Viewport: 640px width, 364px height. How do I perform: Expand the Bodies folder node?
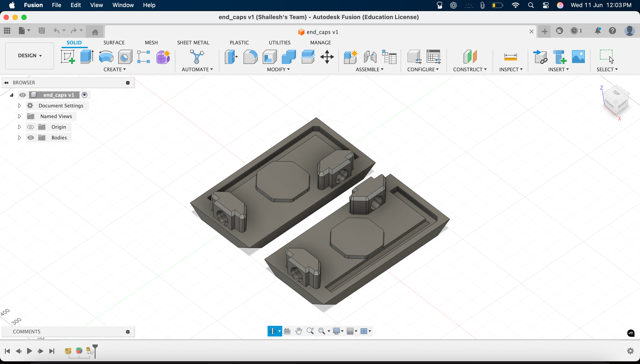coord(19,138)
